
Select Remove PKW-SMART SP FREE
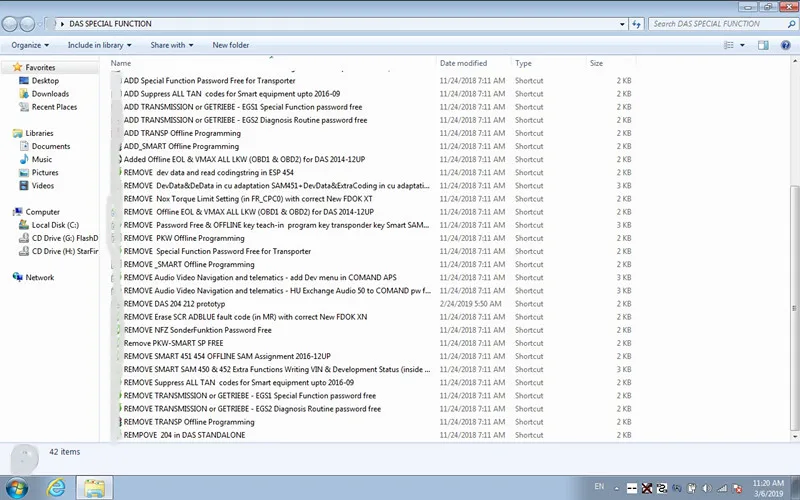click(x=173, y=343)
